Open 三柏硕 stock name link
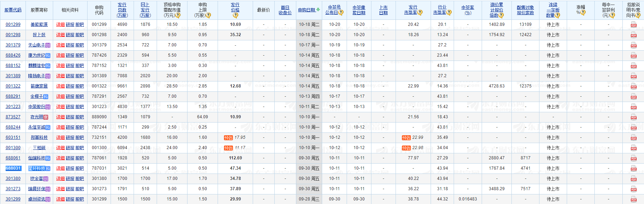The width and height of the screenshot is (644, 204). point(39,148)
